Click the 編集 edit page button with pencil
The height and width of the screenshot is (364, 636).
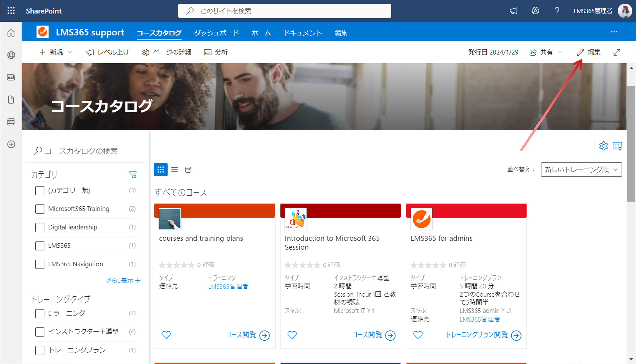pos(589,52)
